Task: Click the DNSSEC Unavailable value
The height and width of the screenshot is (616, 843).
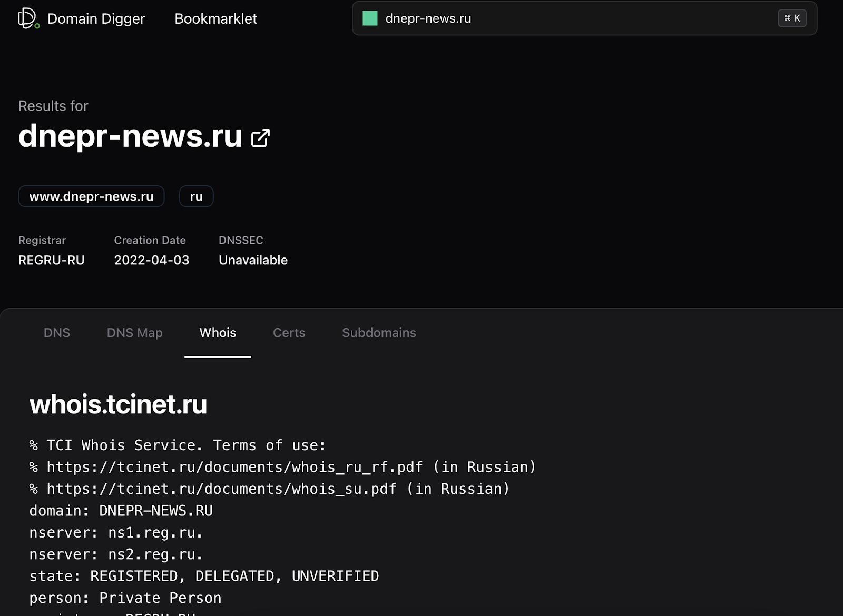Action: click(253, 260)
